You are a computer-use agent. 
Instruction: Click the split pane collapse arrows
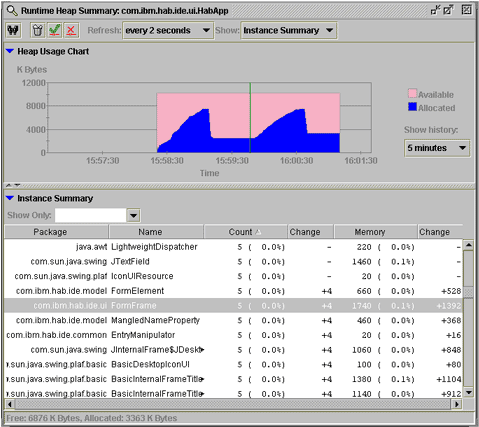click(13, 185)
